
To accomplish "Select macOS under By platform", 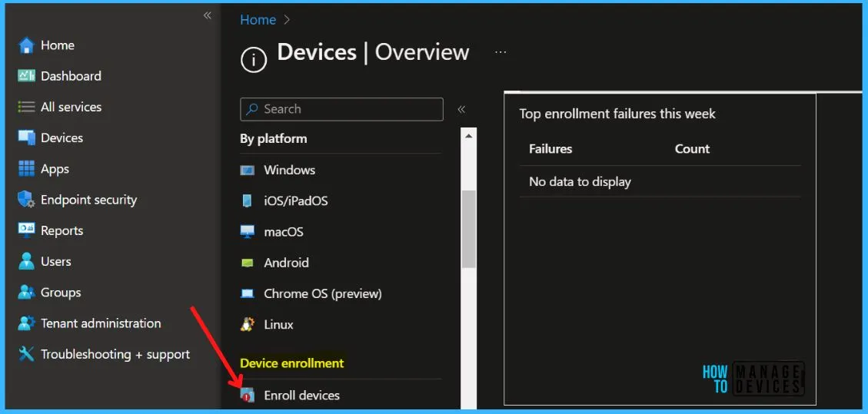I will [284, 232].
